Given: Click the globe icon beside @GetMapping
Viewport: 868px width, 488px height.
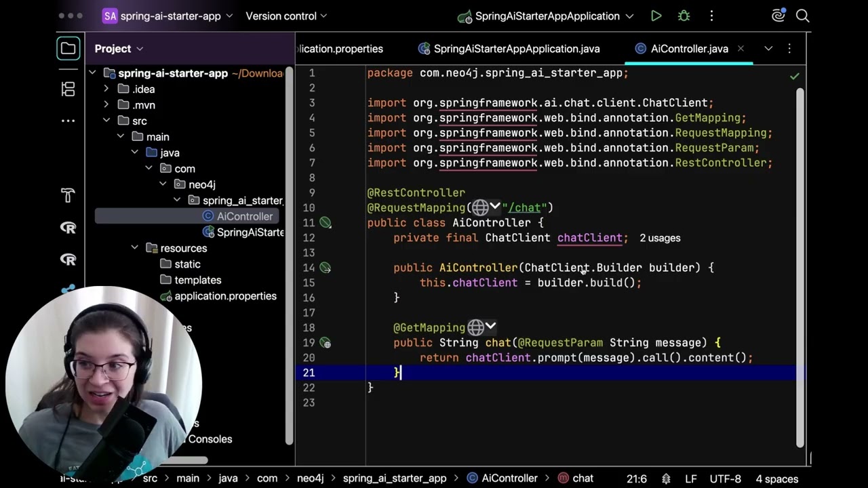Looking at the screenshot, I should 476,327.
